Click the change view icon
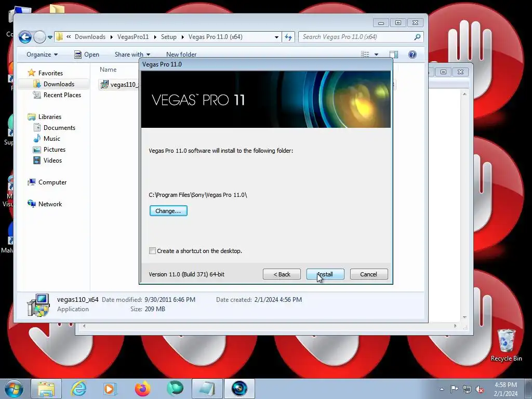Image resolution: width=532 pixels, height=399 pixels. 365,54
